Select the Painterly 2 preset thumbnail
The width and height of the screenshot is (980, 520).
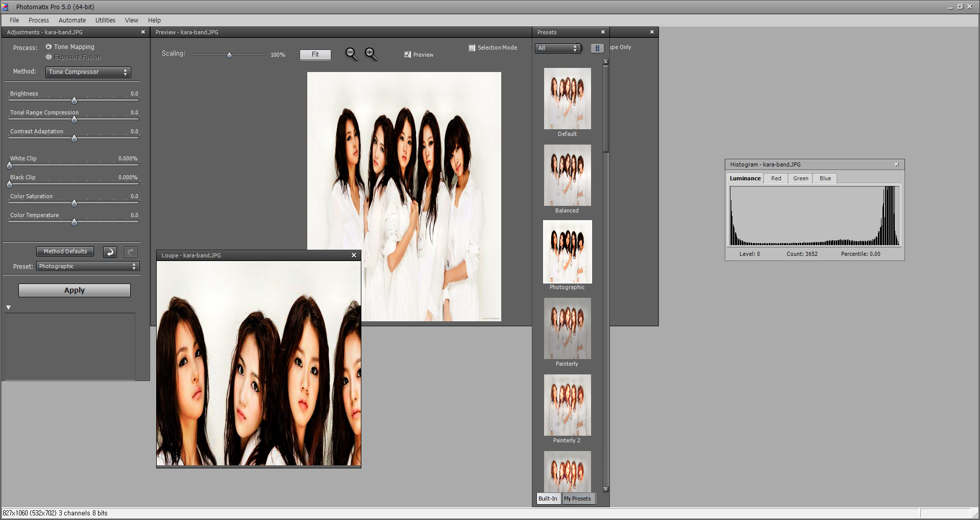567,405
